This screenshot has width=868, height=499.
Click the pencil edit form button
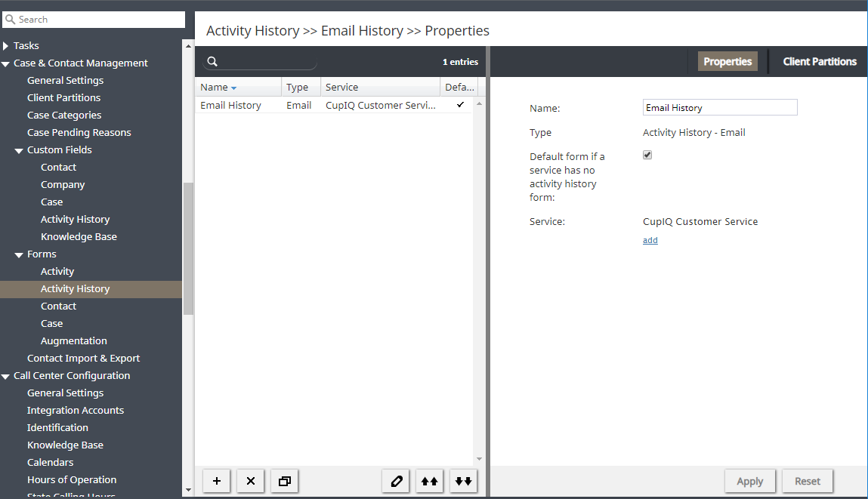click(396, 481)
